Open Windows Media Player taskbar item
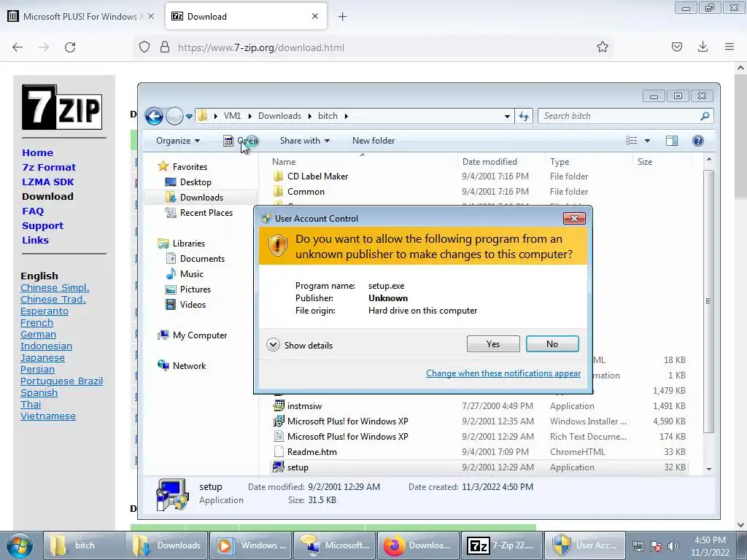The width and height of the screenshot is (747, 560). pos(251,545)
